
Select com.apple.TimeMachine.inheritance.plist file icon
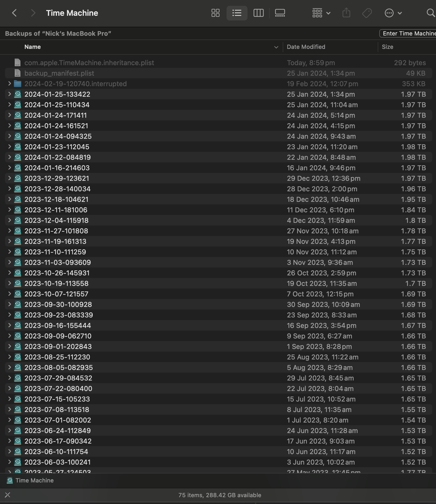18,63
